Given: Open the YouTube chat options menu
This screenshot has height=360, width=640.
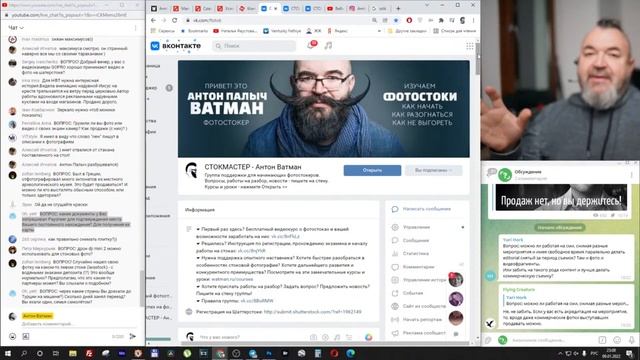Looking at the screenshot, I should coord(136,28).
